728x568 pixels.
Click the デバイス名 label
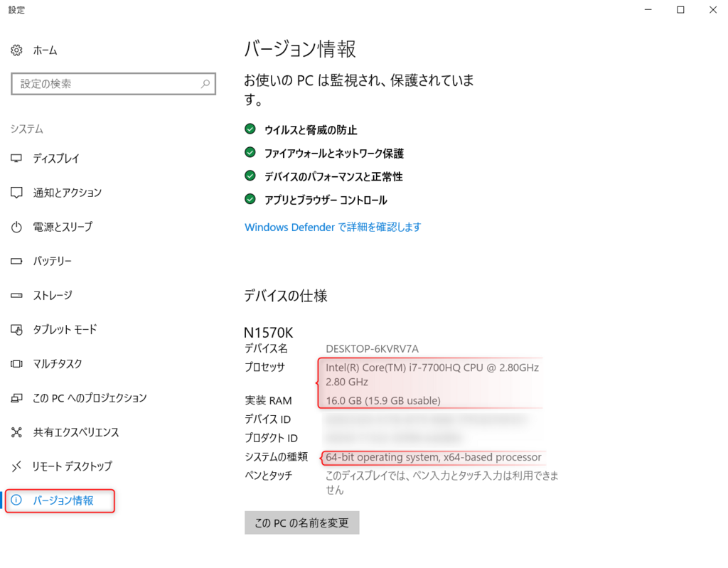pyautogui.click(x=266, y=348)
